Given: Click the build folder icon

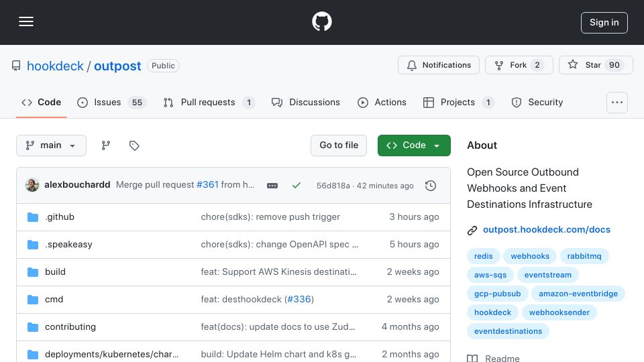Looking at the screenshot, I should 33,272.
